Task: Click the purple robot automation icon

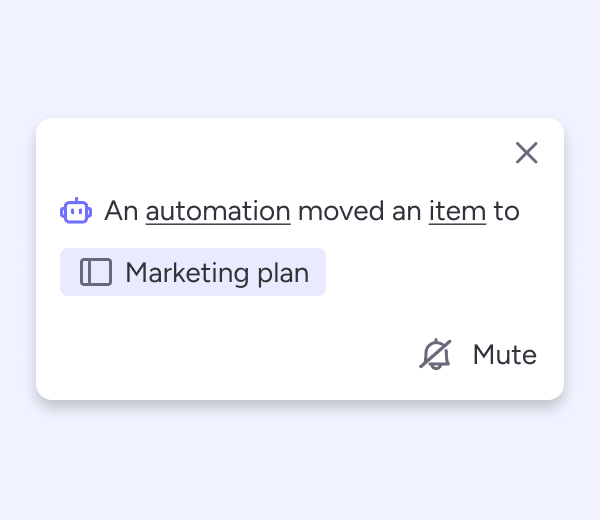Action: [x=76, y=210]
